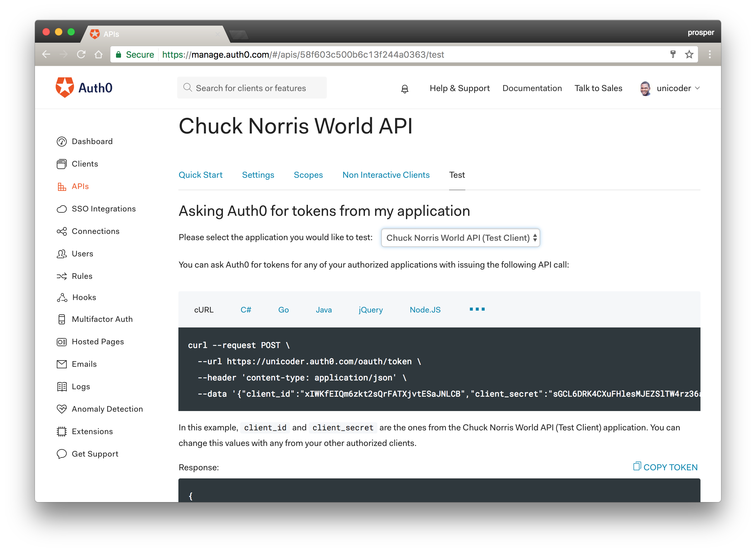Click the Rules shuffle arrows icon
The height and width of the screenshot is (552, 756).
[x=61, y=276]
